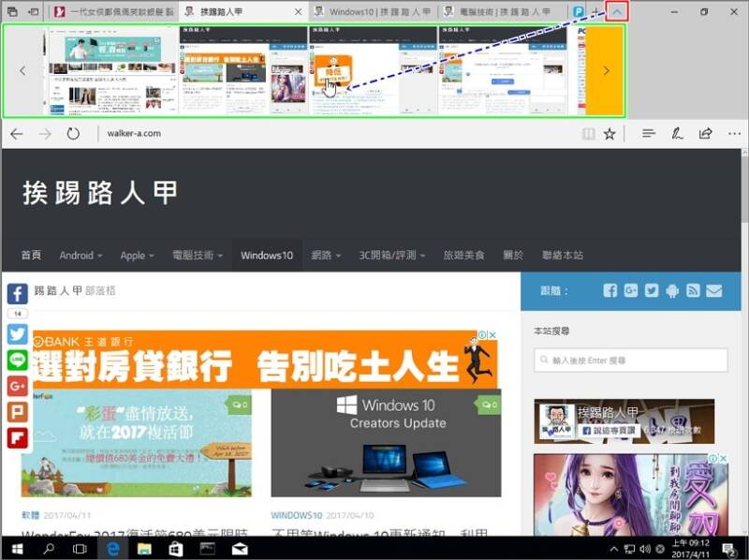The width and height of the screenshot is (749, 560).
Task: Subscribe to the site's RSS feed
Action: [693, 290]
